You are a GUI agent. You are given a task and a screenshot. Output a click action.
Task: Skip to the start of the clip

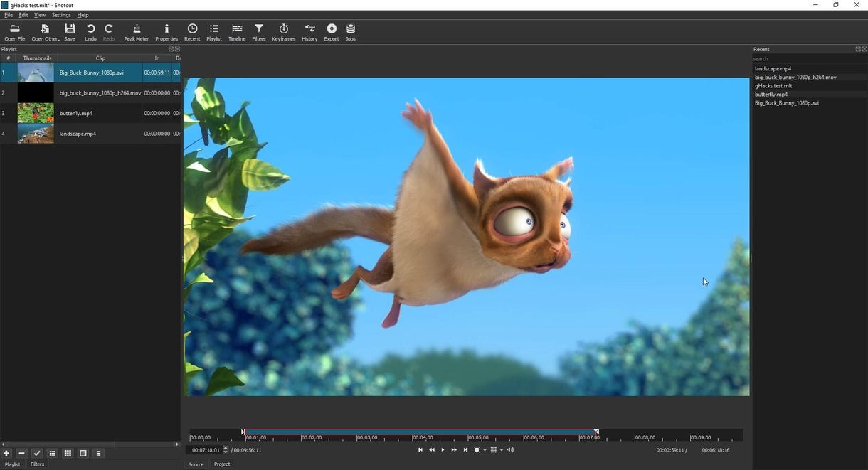click(420, 449)
